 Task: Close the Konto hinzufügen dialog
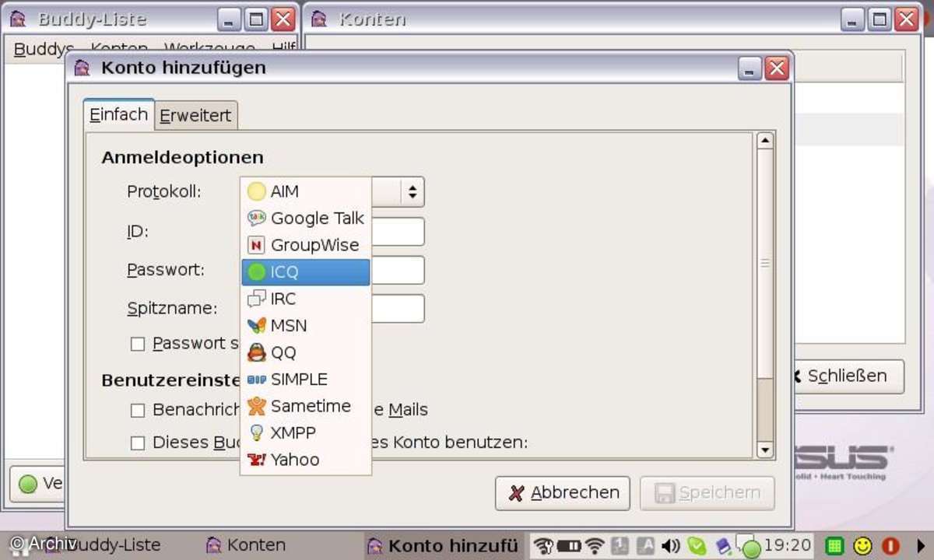point(777,69)
